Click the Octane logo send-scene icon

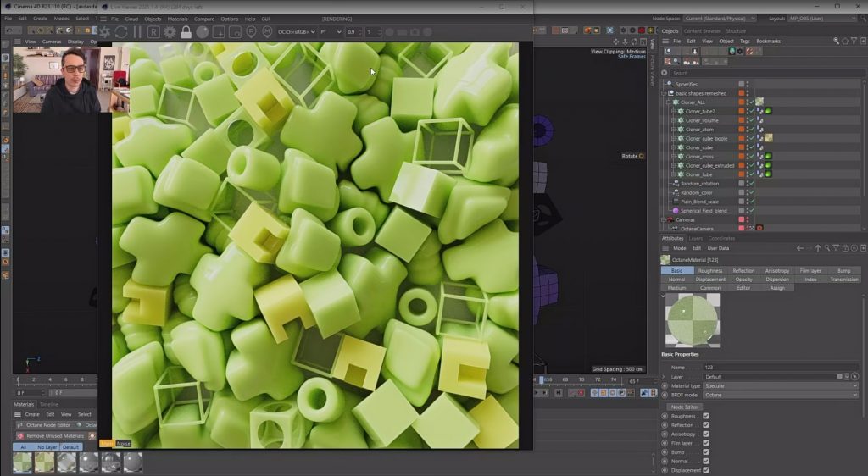[104, 32]
